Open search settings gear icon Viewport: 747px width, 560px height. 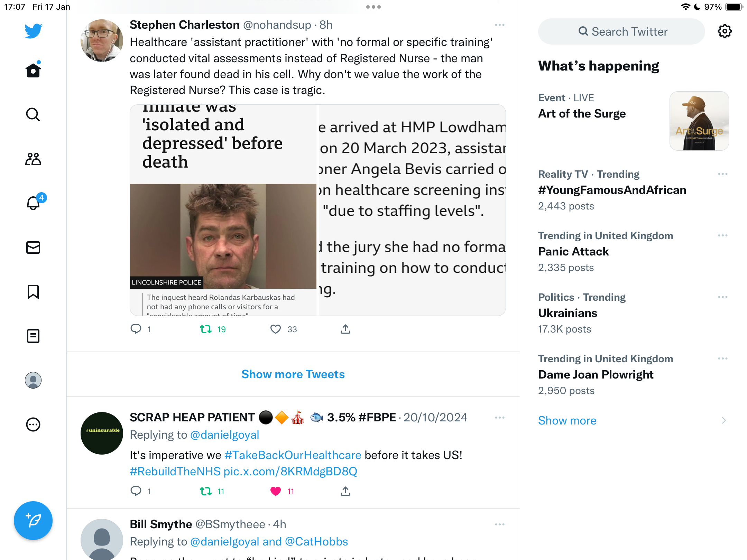725,31
